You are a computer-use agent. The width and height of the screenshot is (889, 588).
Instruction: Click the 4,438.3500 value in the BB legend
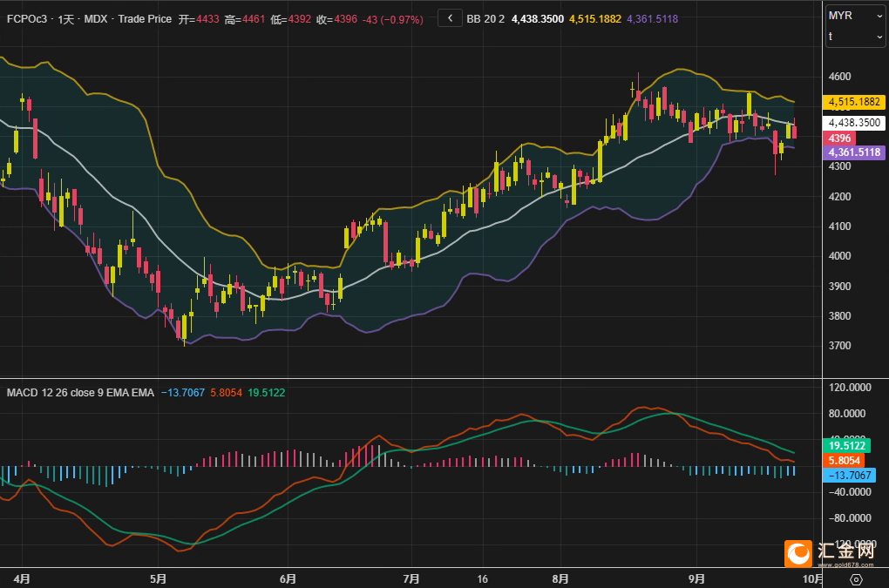538,19
